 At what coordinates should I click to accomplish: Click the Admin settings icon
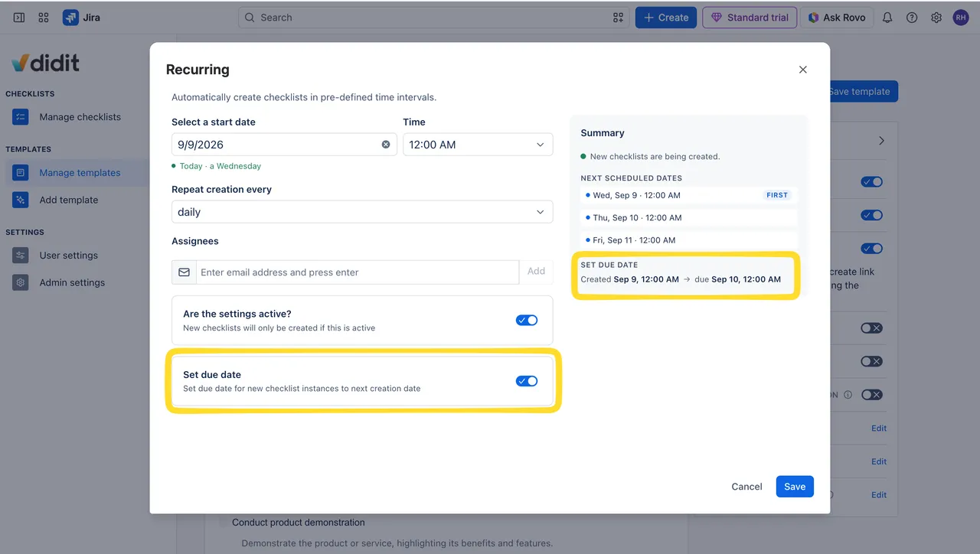click(x=21, y=282)
